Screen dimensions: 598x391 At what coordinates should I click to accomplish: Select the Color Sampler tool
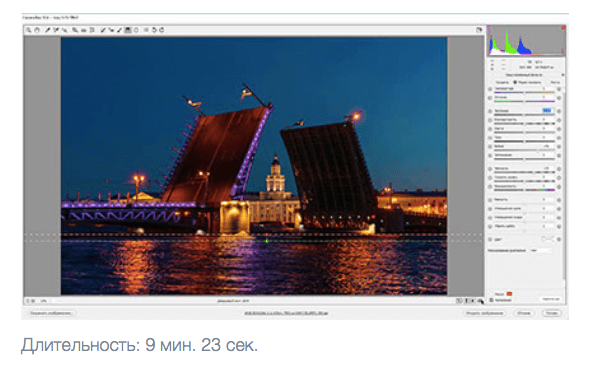coord(56,30)
